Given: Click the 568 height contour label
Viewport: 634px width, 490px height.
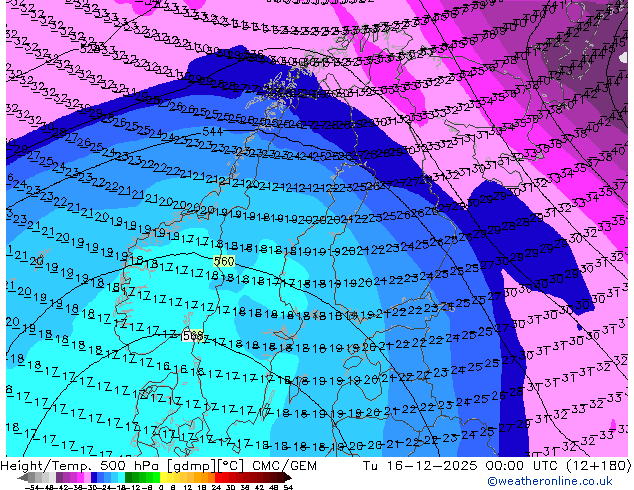Looking at the screenshot, I should 193,336.
